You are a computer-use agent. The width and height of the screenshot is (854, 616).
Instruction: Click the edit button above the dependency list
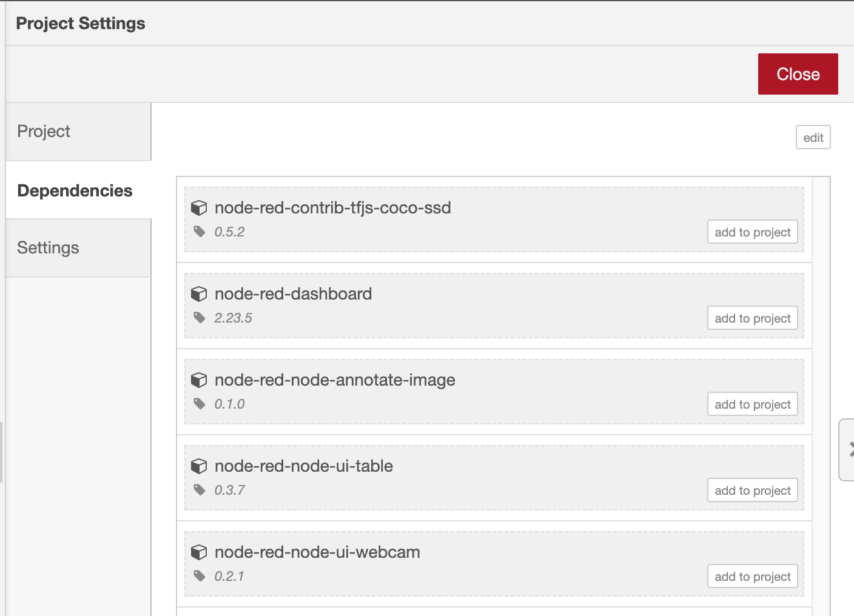click(x=813, y=137)
